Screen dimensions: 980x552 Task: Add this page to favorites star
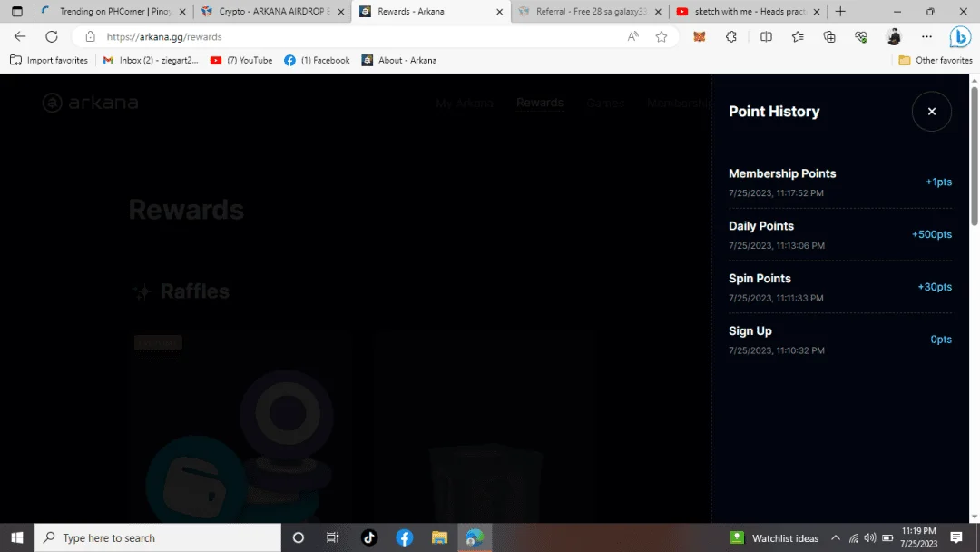tap(661, 37)
